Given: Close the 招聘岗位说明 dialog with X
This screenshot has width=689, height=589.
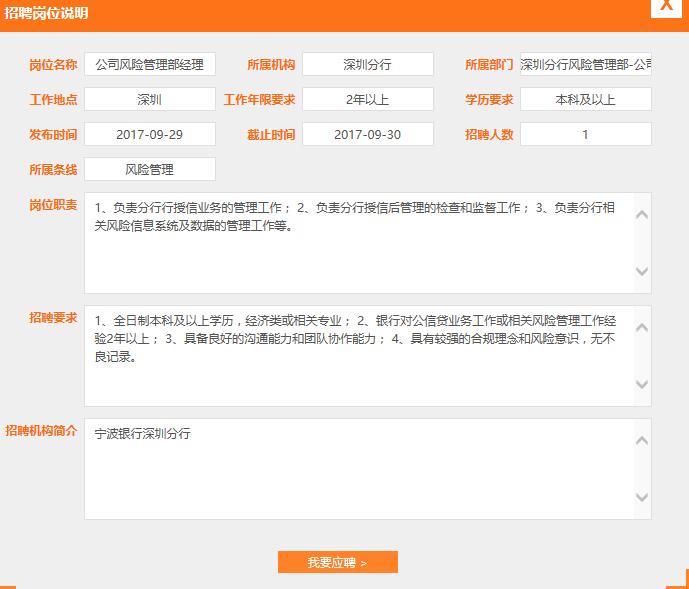Looking at the screenshot, I should [x=666, y=8].
